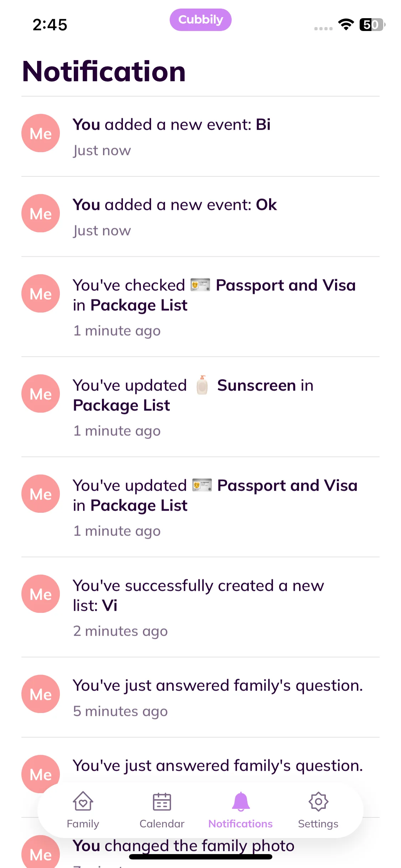The image size is (401, 868).
Task: Open the Settings gear icon
Action: pos(318,802)
